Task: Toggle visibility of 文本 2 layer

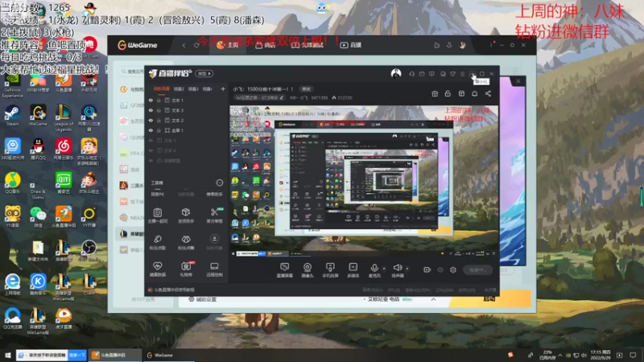Action: click(151, 120)
